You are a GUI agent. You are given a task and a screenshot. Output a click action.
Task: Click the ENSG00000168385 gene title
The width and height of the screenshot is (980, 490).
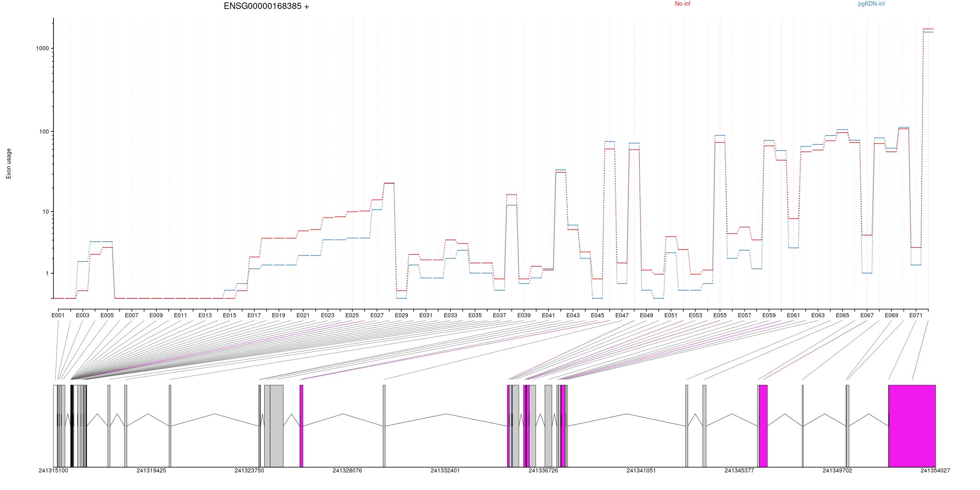click(x=266, y=6)
